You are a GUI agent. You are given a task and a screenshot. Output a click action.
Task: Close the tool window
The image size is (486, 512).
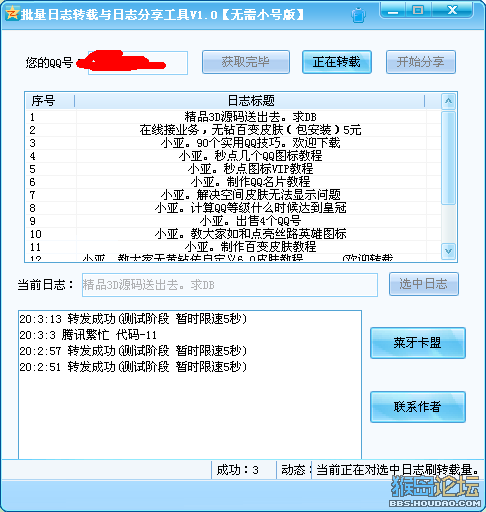point(452,10)
